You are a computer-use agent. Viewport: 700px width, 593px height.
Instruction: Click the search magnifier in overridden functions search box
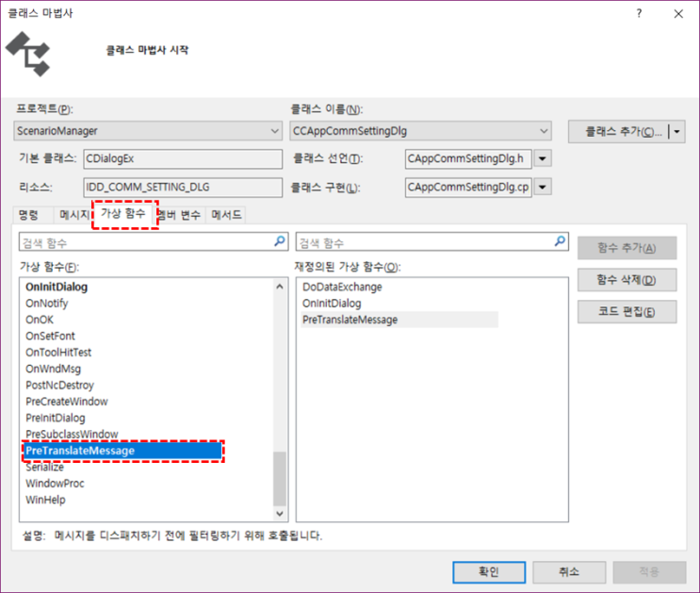[560, 241]
